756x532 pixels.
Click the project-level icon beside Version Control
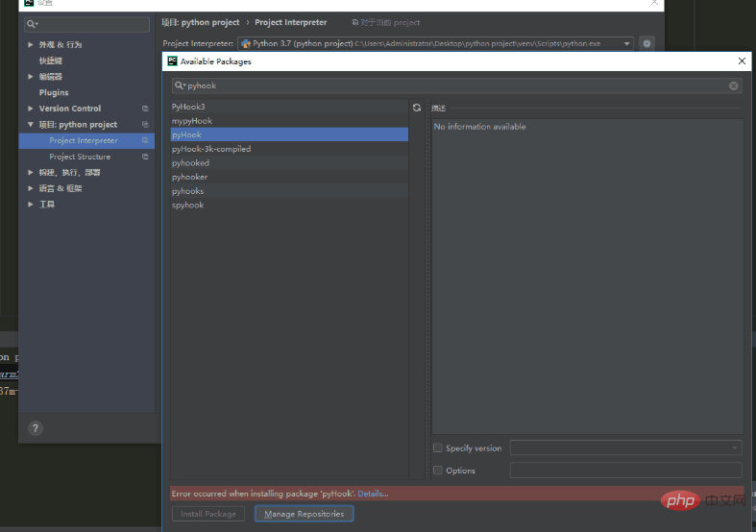(145, 109)
